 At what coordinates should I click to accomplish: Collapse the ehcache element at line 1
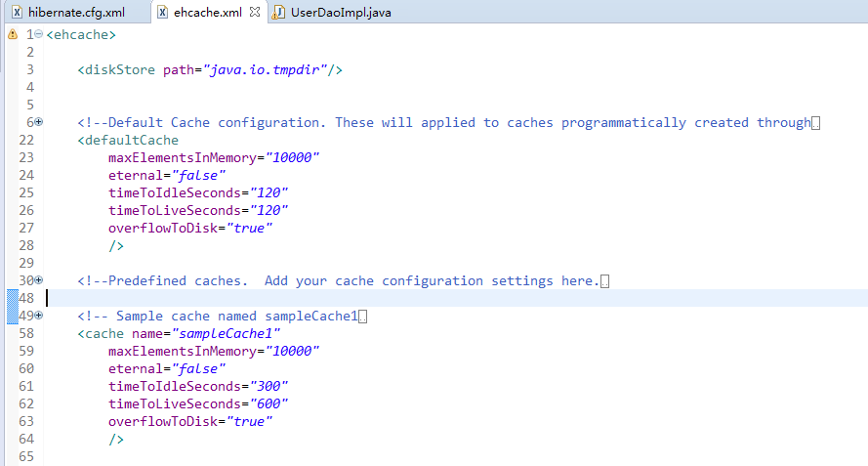click(39, 34)
